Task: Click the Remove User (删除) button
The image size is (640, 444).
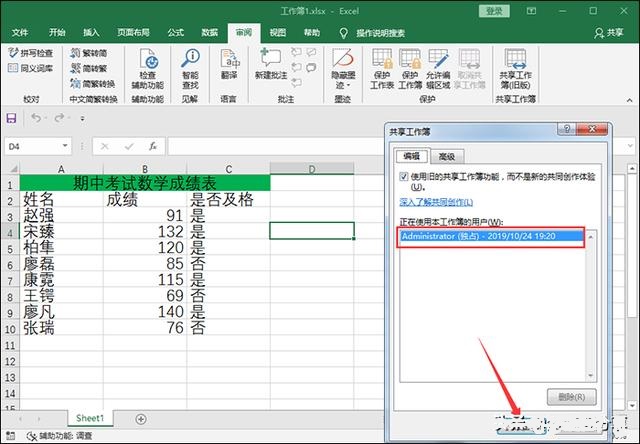Action: pyautogui.click(x=571, y=397)
